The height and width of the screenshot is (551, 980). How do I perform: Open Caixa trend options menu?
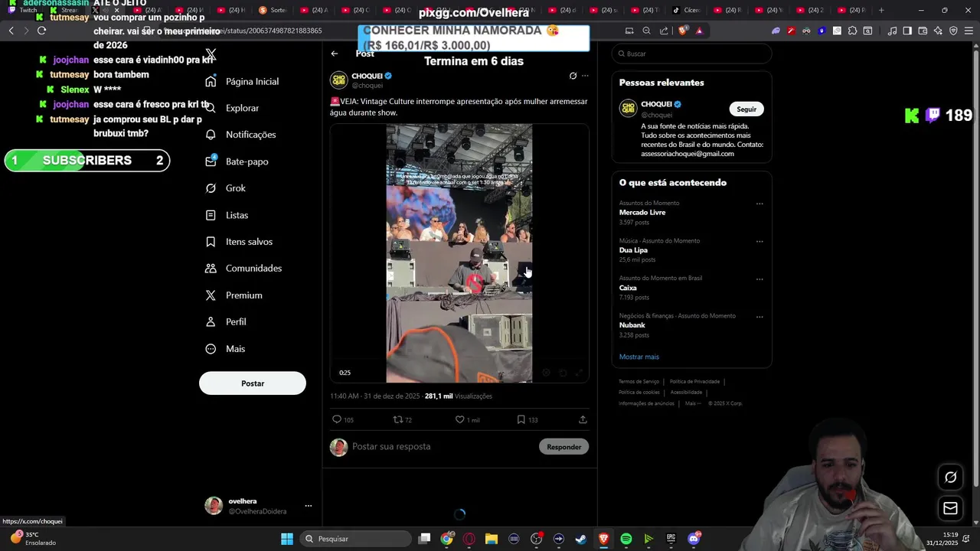tap(759, 279)
